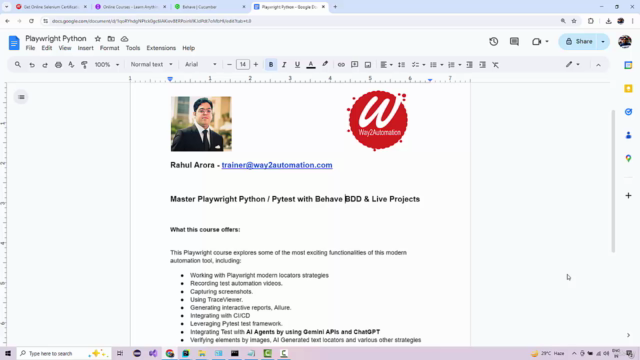This screenshot has width=640, height=360.
Task: Switch to Online Courses tab
Action: coord(130,7)
